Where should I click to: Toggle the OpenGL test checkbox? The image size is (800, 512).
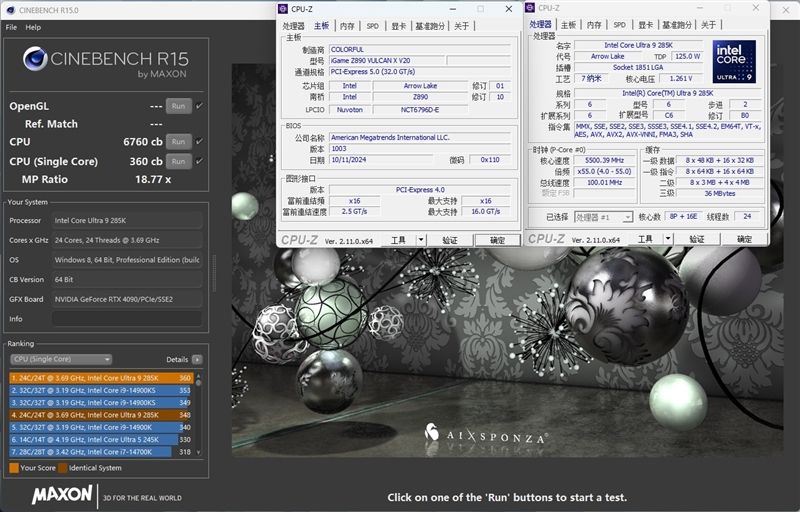[x=199, y=106]
